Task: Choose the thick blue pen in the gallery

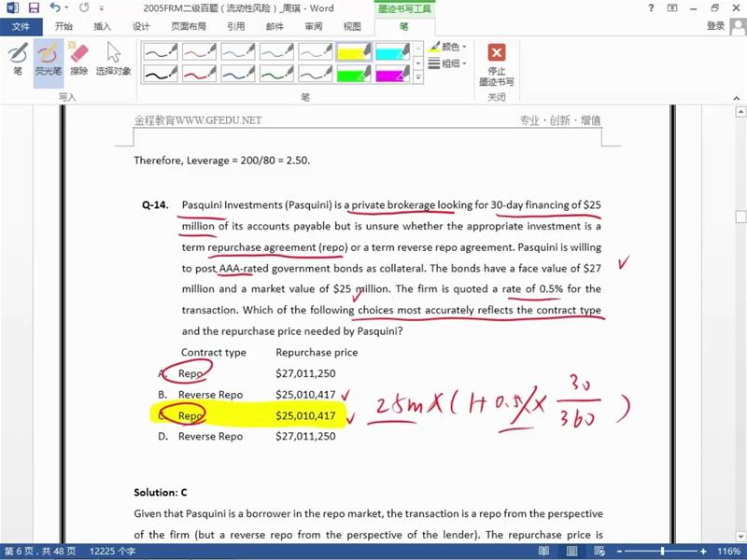Action: (x=238, y=74)
